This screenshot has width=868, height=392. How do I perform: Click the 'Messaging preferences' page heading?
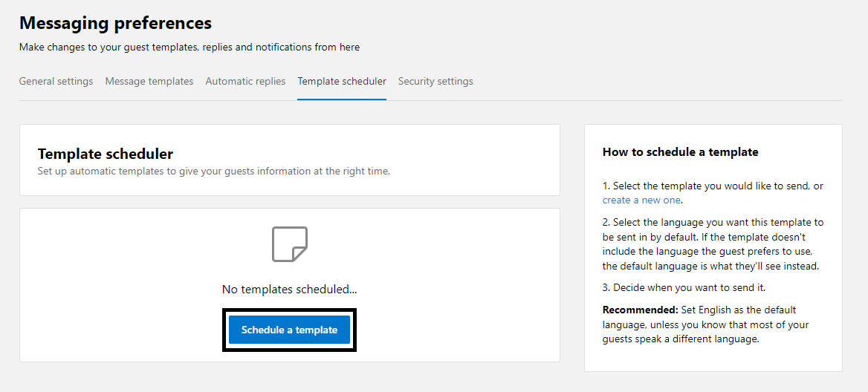coord(115,23)
